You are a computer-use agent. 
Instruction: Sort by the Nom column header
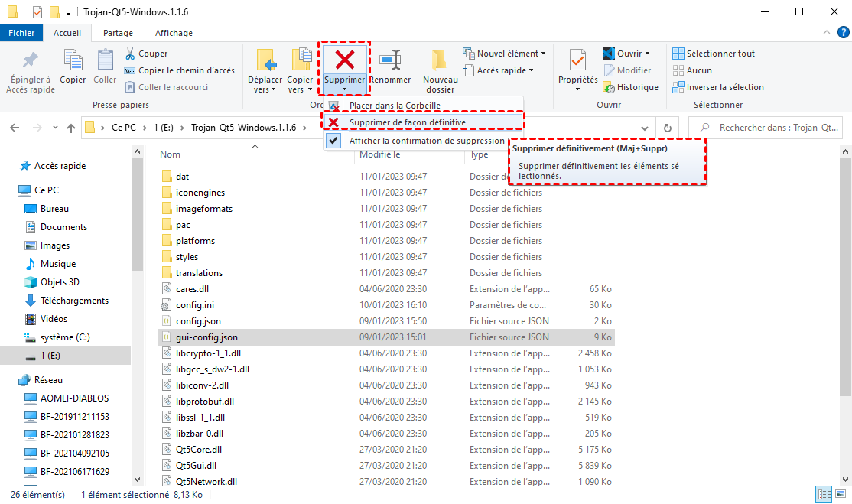[170, 154]
